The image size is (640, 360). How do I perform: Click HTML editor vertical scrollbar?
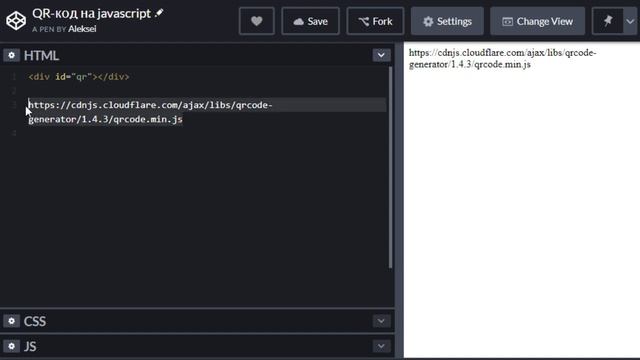[390, 167]
